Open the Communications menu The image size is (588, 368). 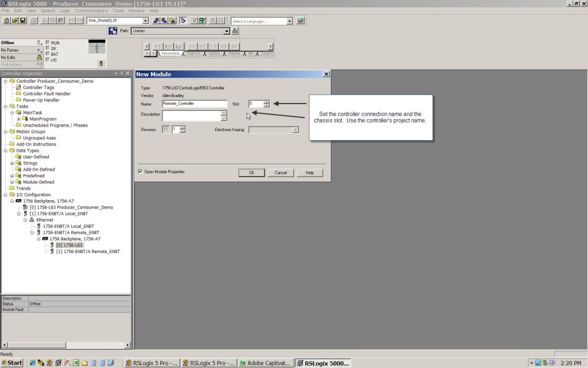[x=91, y=11]
